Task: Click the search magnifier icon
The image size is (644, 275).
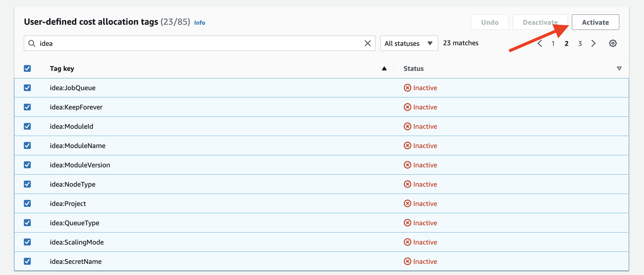Action: coord(32,43)
